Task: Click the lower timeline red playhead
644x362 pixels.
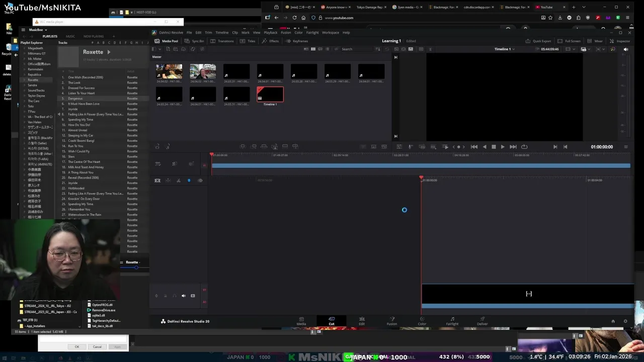Action: pos(422,178)
